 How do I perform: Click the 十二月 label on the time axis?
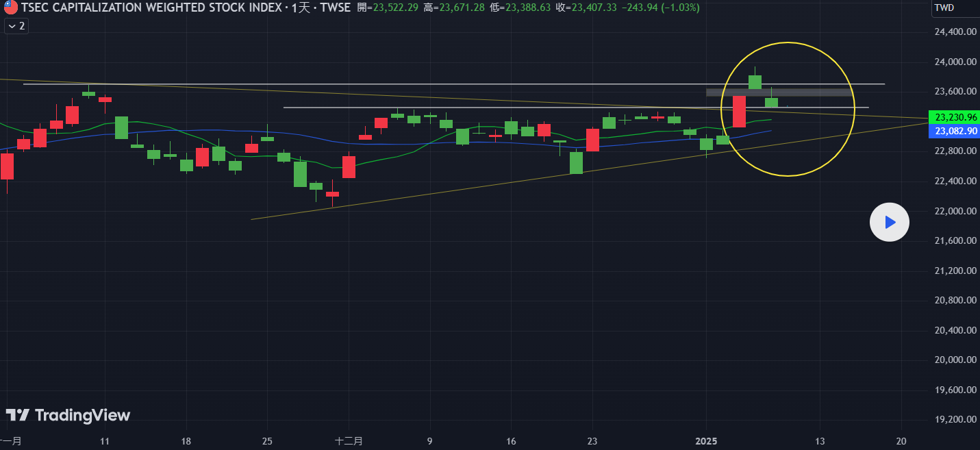pyautogui.click(x=348, y=441)
